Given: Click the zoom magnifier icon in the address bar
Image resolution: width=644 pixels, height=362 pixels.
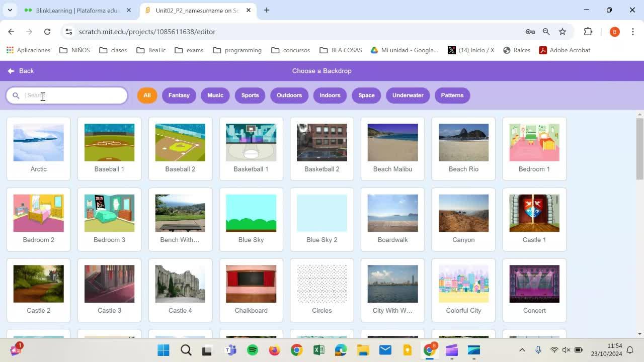Looking at the screenshot, I should [x=546, y=32].
